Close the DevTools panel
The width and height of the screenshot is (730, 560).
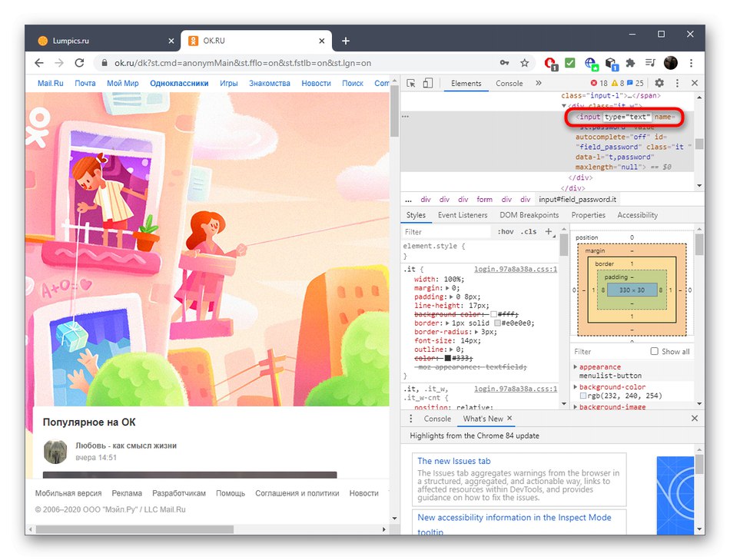695,83
